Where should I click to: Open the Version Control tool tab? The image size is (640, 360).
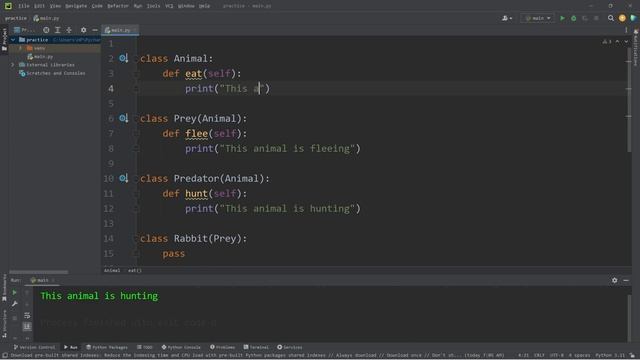pyautogui.click(x=34, y=347)
